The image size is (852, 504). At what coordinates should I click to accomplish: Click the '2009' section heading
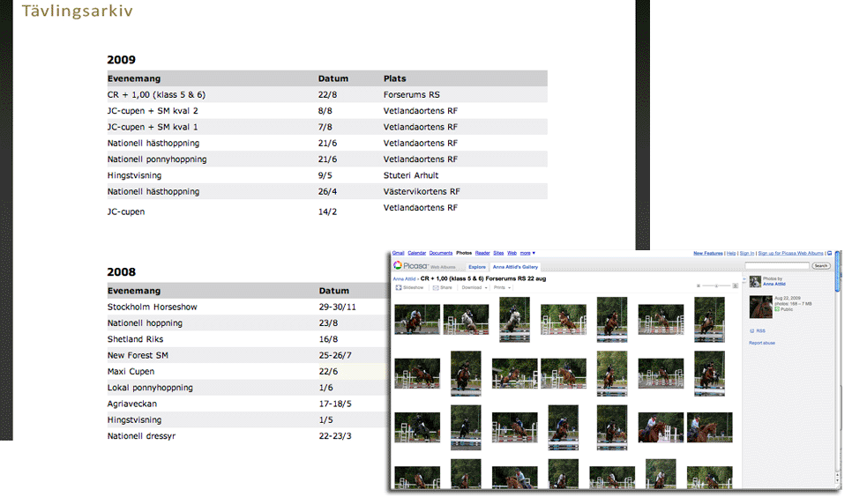[121, 60]
